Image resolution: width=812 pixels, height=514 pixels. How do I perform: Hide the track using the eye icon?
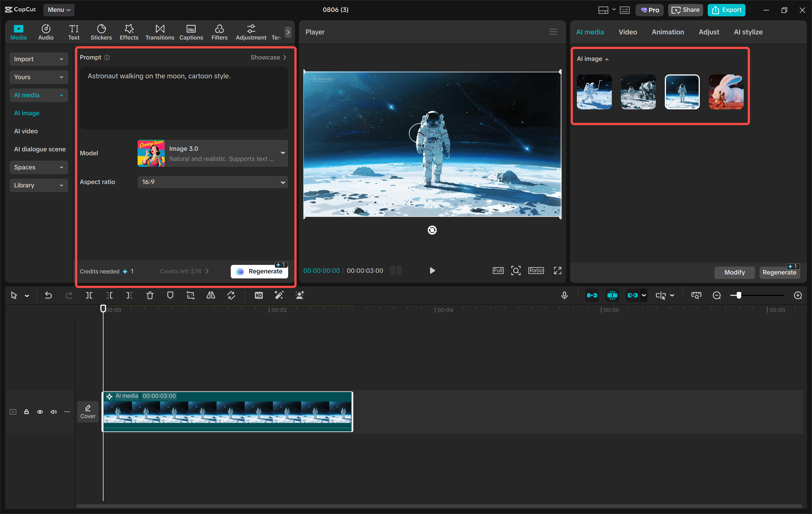(x=40, y=412)
